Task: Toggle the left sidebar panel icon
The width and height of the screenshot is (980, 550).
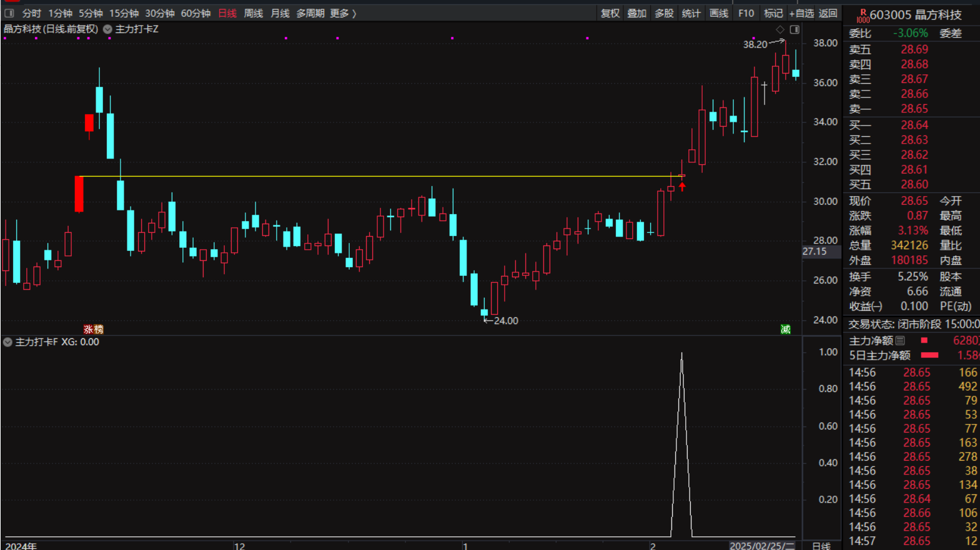Action: click(9, 13)
